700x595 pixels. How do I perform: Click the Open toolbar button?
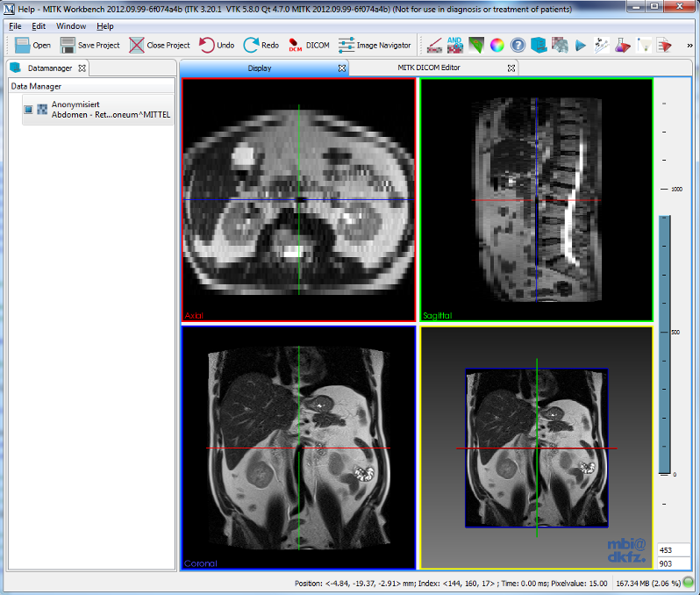32,45
